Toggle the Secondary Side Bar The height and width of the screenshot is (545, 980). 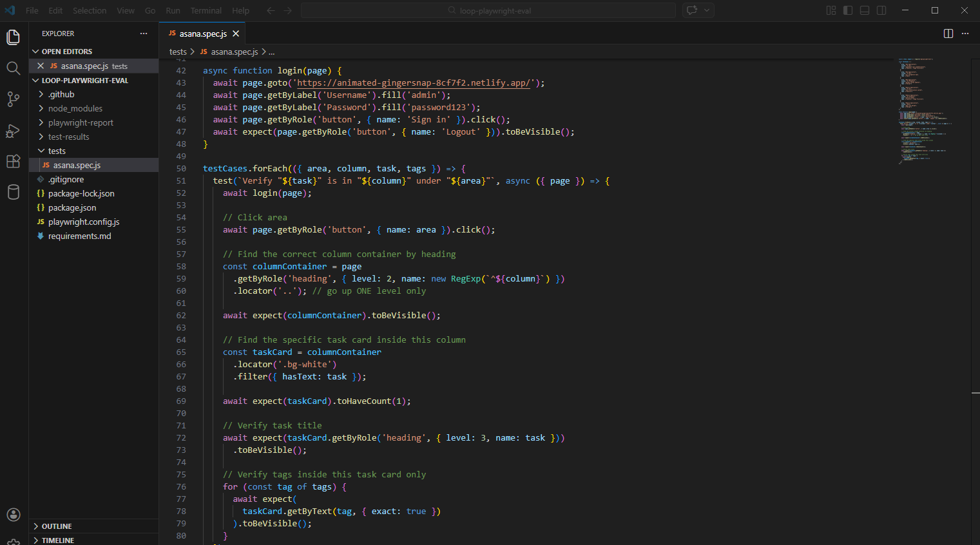pos(880,10)
